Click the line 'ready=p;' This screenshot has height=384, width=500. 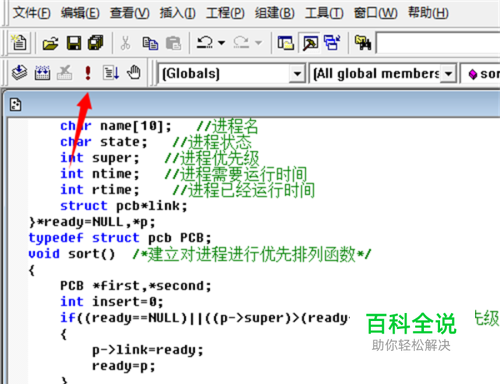(124, 366)
